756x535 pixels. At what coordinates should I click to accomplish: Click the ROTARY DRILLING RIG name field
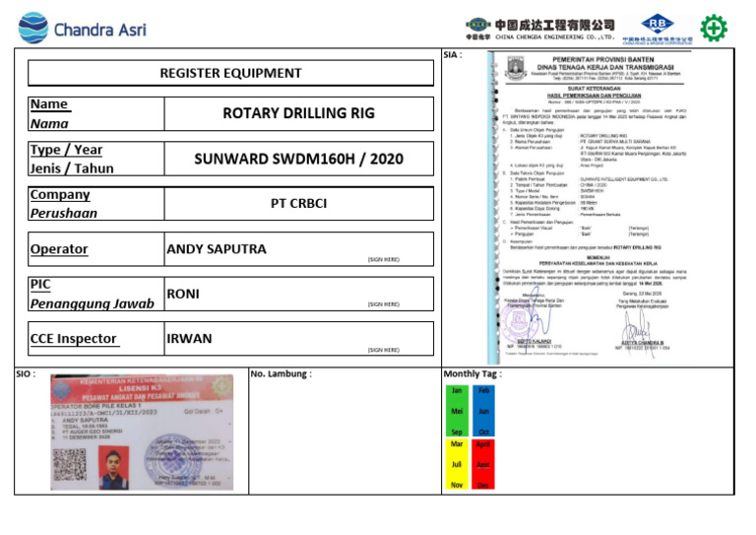298,113
